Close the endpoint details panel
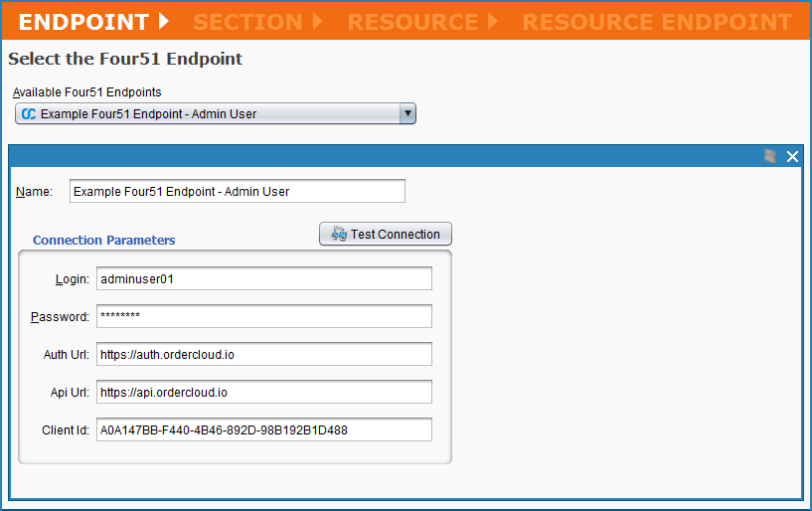Screen dimensions: 812x511 pyautogui.click(x=792, y=156)
